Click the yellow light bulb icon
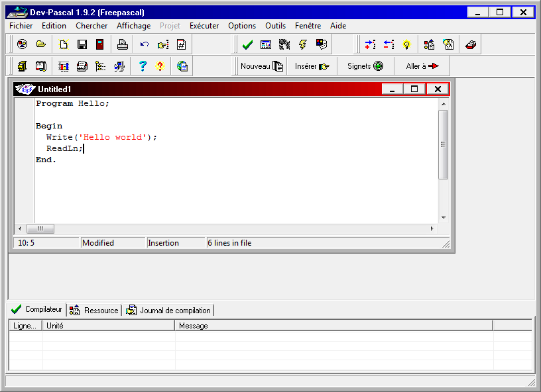 tap(407, 44)
